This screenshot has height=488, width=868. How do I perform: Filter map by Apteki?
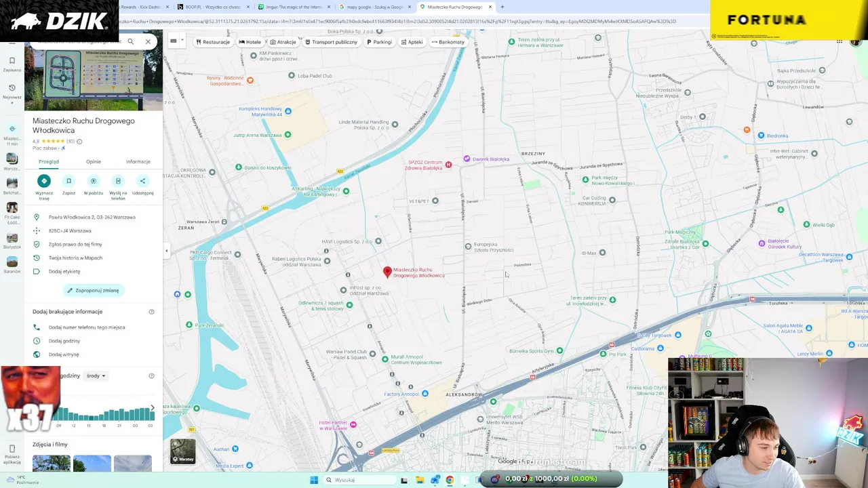(x=412, y=42)
